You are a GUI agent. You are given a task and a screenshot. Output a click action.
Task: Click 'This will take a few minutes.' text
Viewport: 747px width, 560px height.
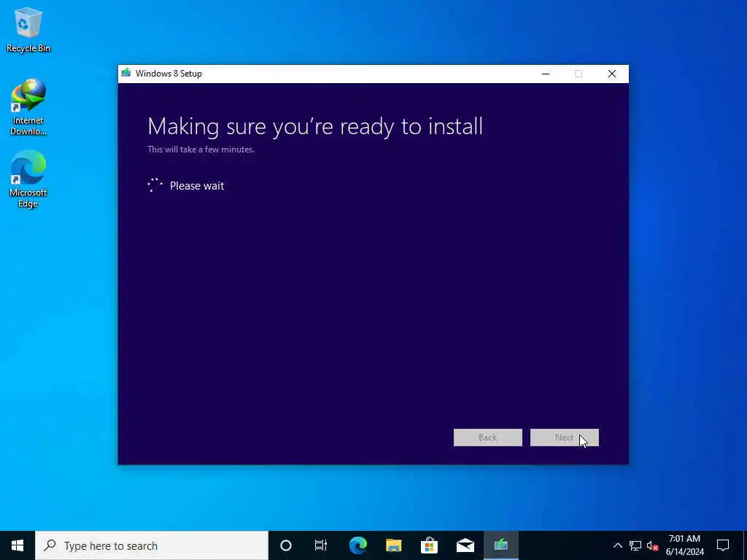click(x=201, y=149)
